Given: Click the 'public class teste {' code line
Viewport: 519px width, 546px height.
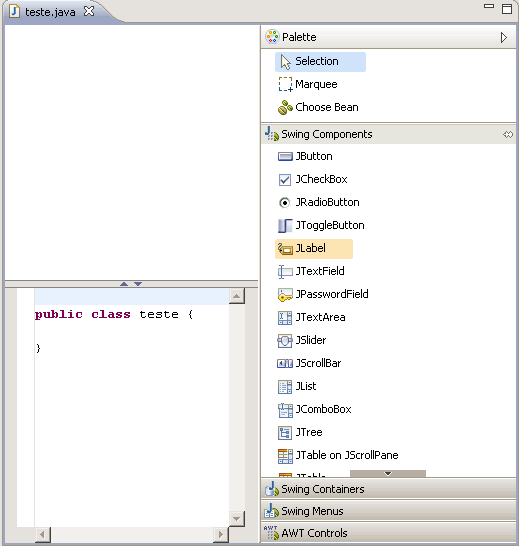Looking at the screenshot, I should [x=114, y=314].
